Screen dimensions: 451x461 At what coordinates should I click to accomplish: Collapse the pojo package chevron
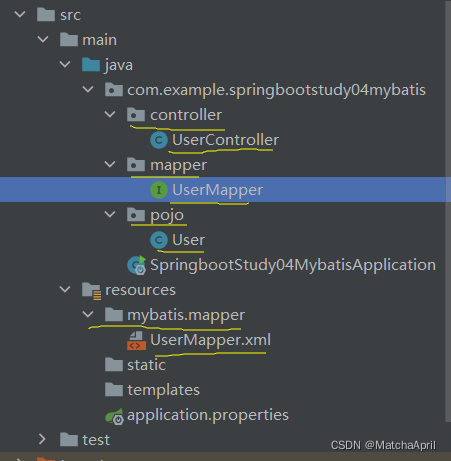(110, 214)
